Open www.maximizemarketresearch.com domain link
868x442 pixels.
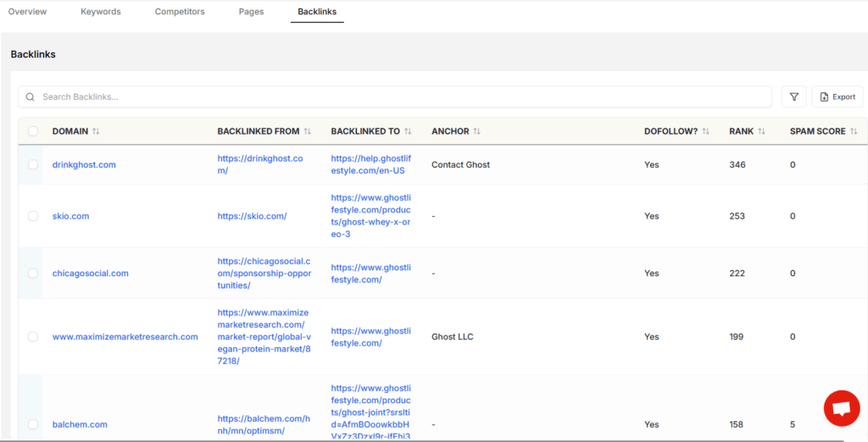tap(125, 337)
